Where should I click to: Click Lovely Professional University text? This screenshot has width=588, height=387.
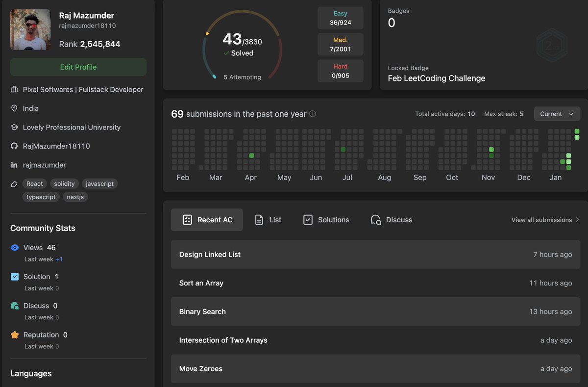click(x=72, y=127)
